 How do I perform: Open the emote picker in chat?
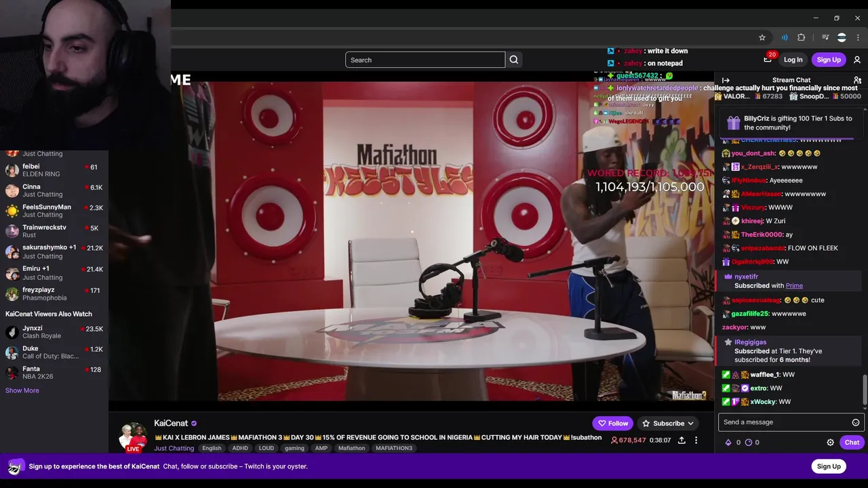(x=856, y=422)
